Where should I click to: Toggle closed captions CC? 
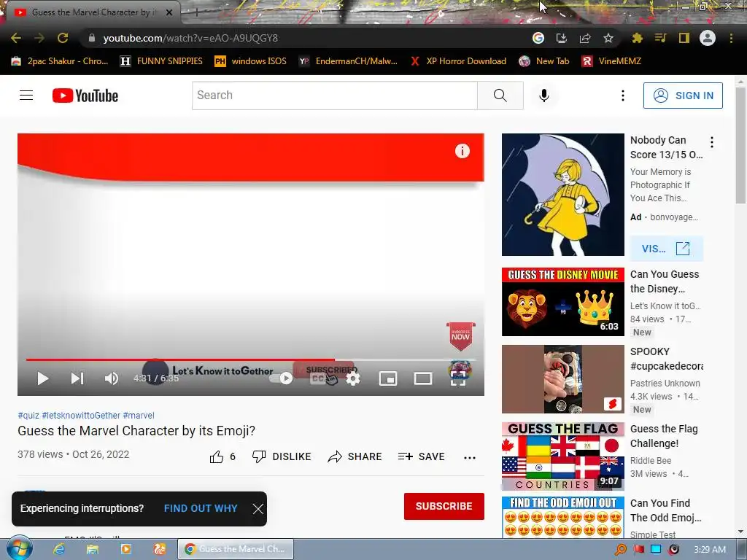point(318,378)
